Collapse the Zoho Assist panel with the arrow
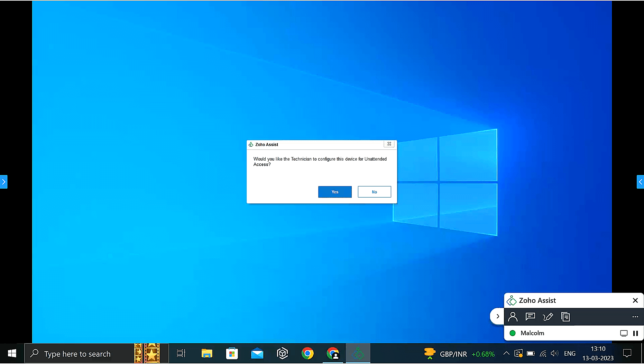644x364 pixels. (x=497, y=316)
